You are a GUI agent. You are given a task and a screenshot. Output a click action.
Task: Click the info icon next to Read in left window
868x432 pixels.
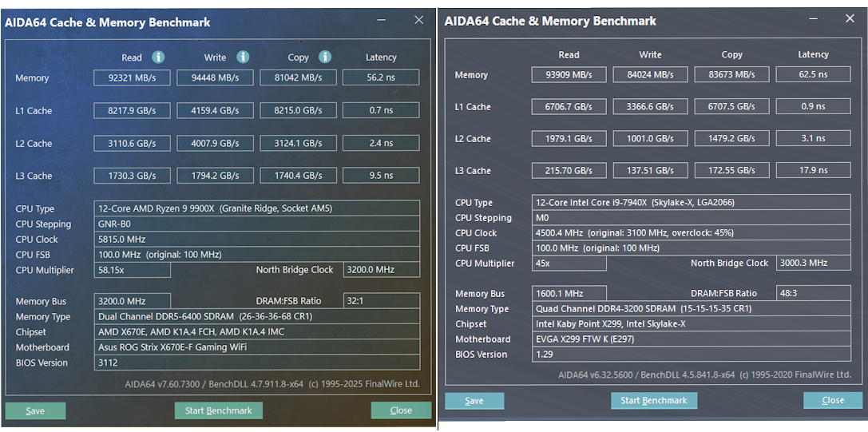pyautogui.click(x=158, y=57)
